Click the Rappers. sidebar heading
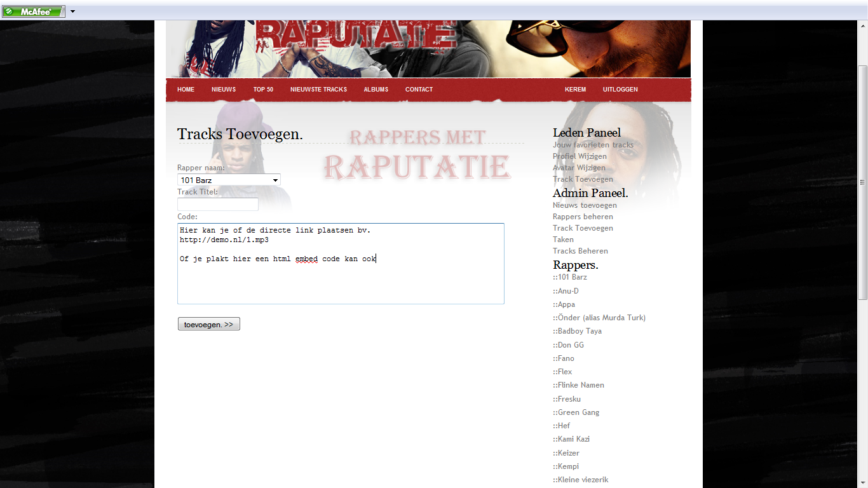The width and height of the screenshot is (868, 488). point(576,264)
